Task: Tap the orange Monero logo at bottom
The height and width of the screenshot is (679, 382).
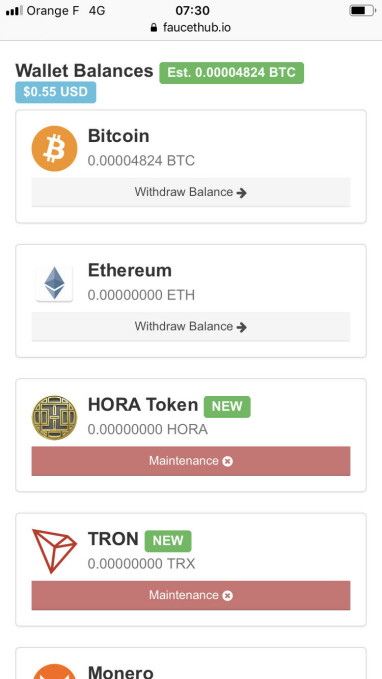Action: 54,671
